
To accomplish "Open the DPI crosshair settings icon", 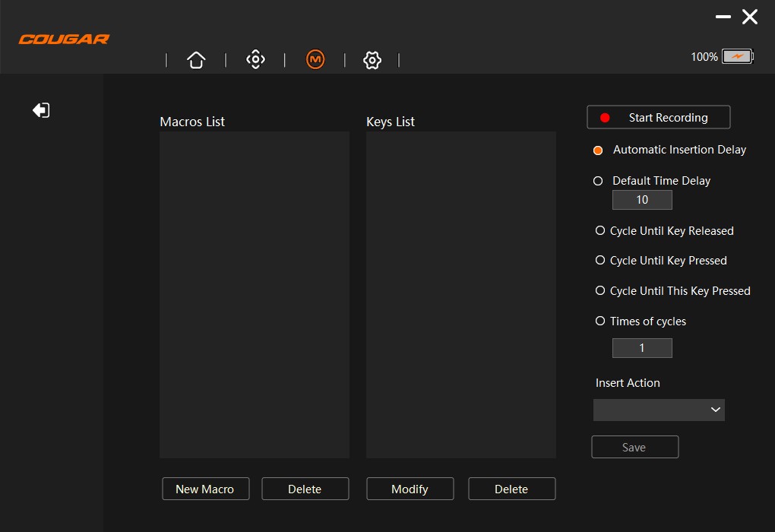I will [255, 59].
